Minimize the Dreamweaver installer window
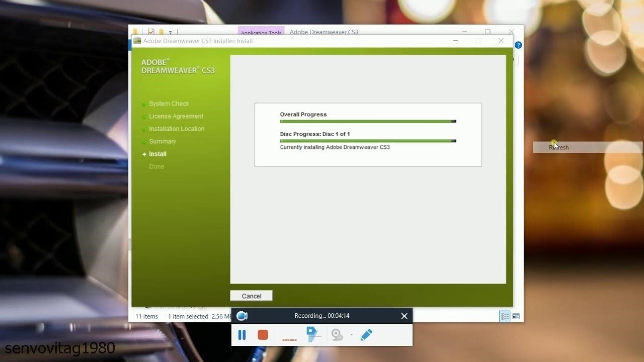The image size is (644, 362). click(x=456, y=41)
